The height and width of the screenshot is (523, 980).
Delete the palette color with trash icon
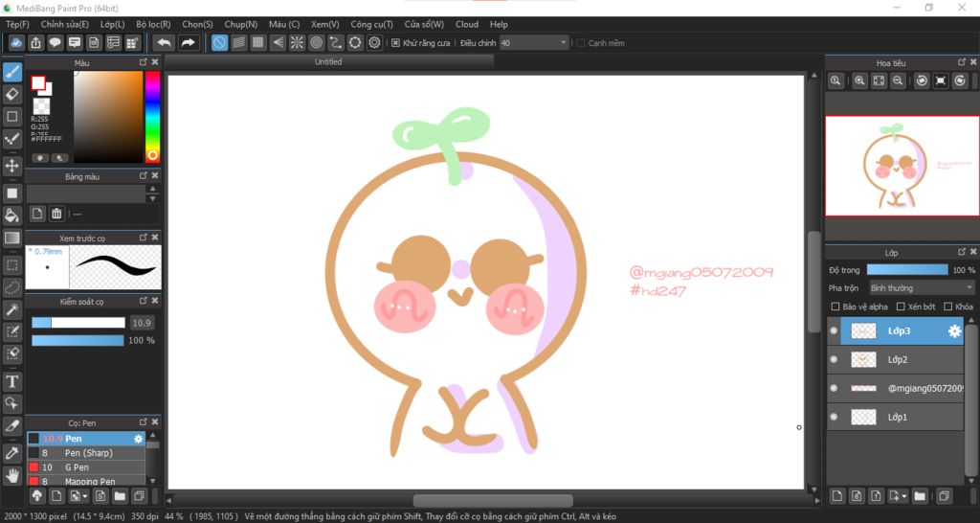(x=56, y=214)
